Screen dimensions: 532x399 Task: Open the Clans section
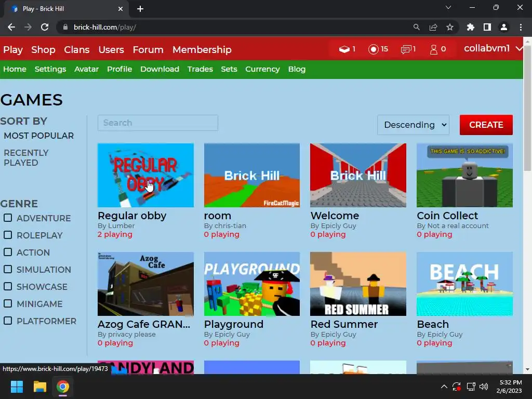click(x=77, y=50)
